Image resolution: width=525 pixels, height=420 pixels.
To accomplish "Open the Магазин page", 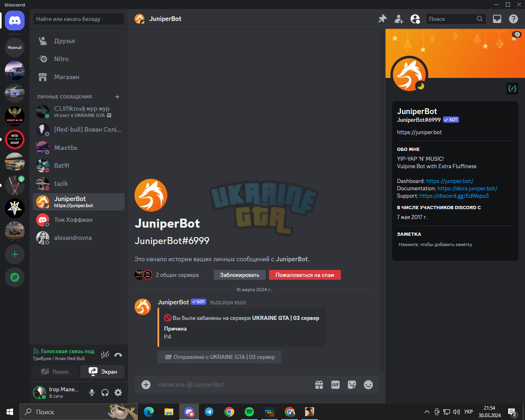I will coord(79,77).
